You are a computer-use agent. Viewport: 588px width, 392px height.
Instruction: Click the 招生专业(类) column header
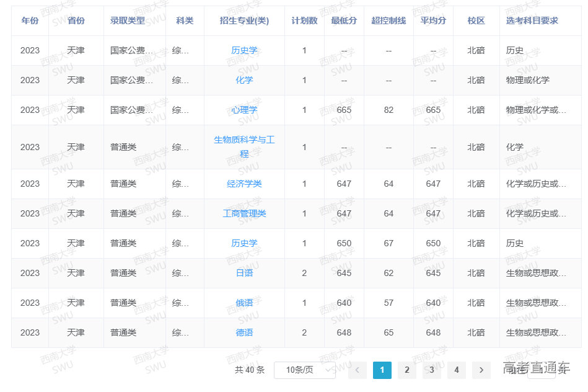244,20
